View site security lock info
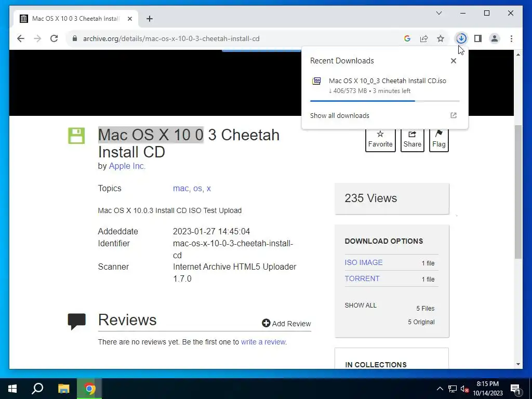This screenshot has width=532, height=399. (x=75, y=38)
